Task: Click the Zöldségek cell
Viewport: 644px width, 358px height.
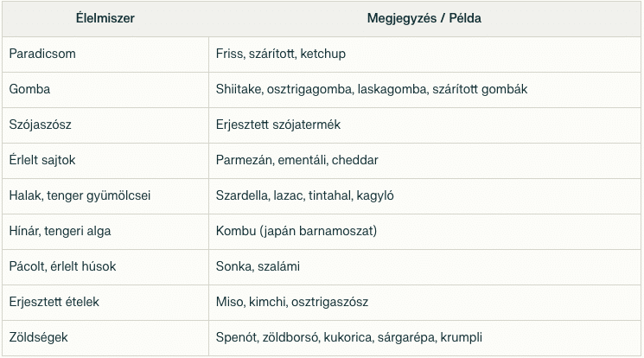Action: (x=105, y=338)
